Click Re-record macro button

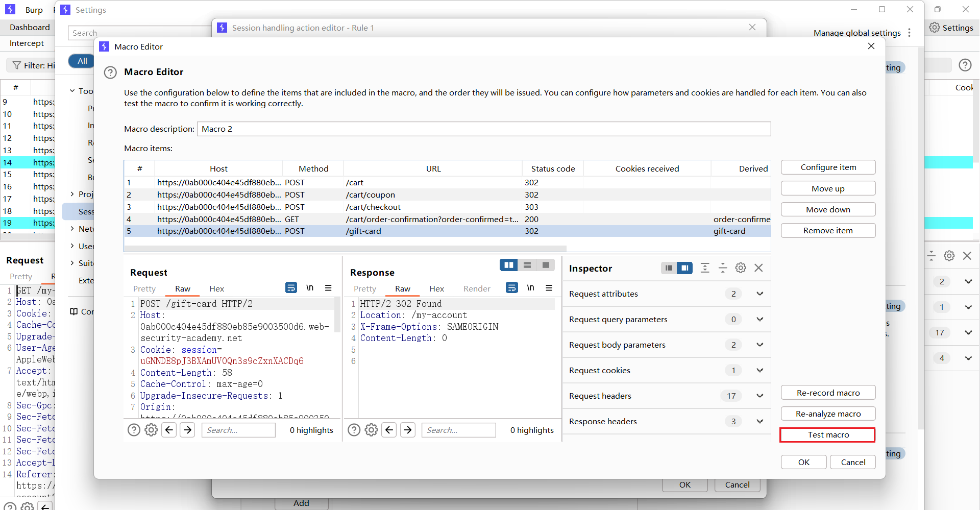[828, 393]
